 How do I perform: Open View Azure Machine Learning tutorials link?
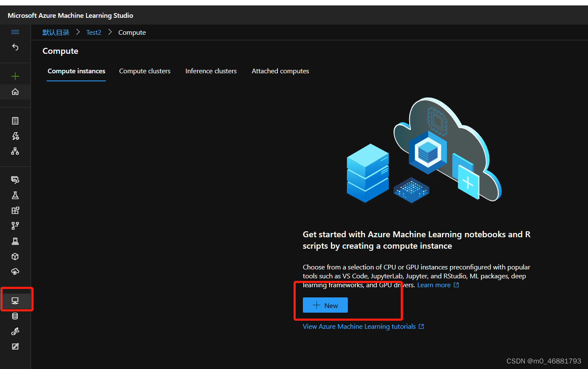point(359,327)
